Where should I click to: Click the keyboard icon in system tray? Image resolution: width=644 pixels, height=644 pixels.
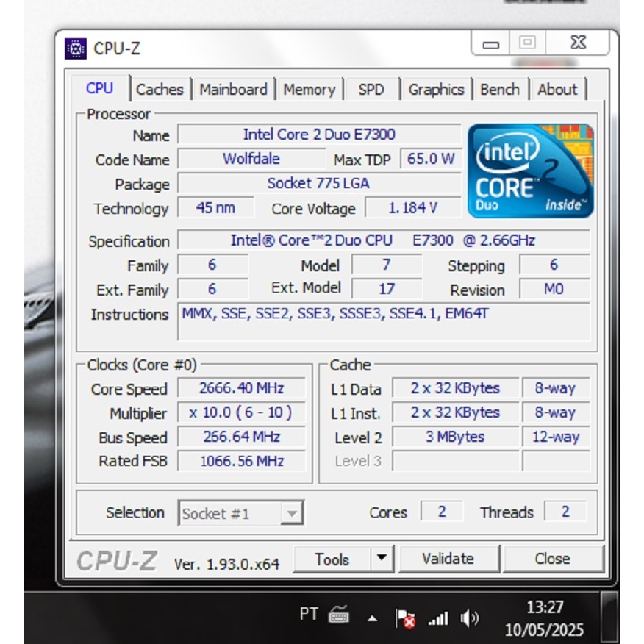pos(338,615)
